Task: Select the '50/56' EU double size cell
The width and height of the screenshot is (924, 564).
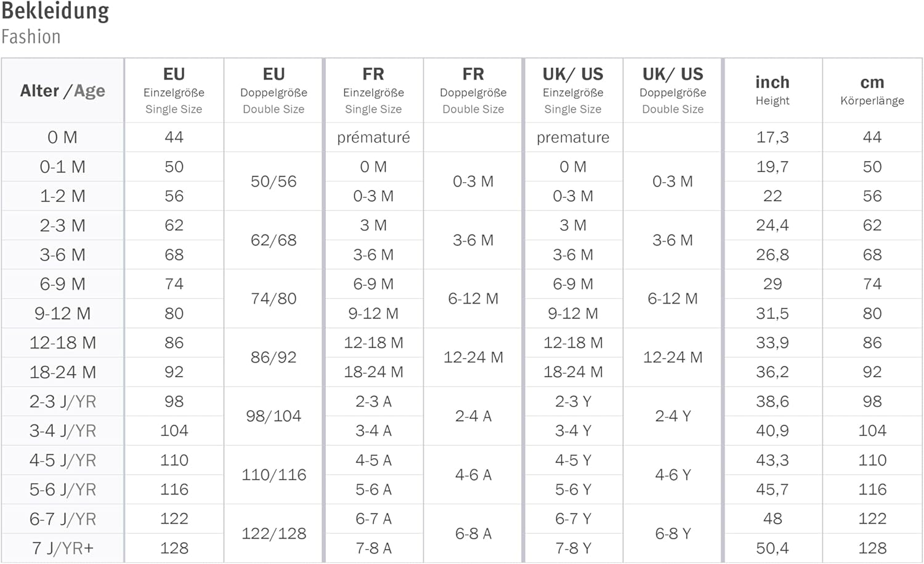Action: [274, 182]
